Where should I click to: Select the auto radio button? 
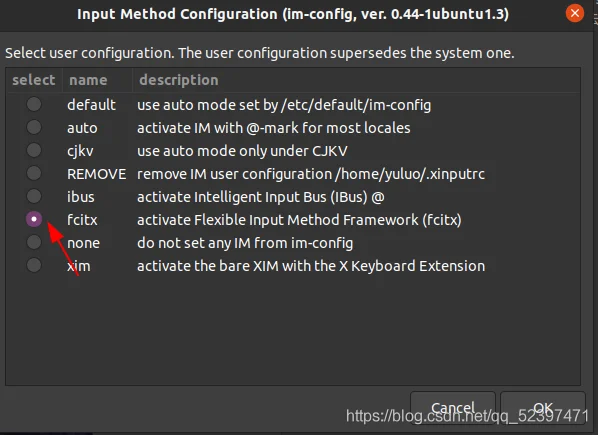pyautogui.click(x=34, y=127)
